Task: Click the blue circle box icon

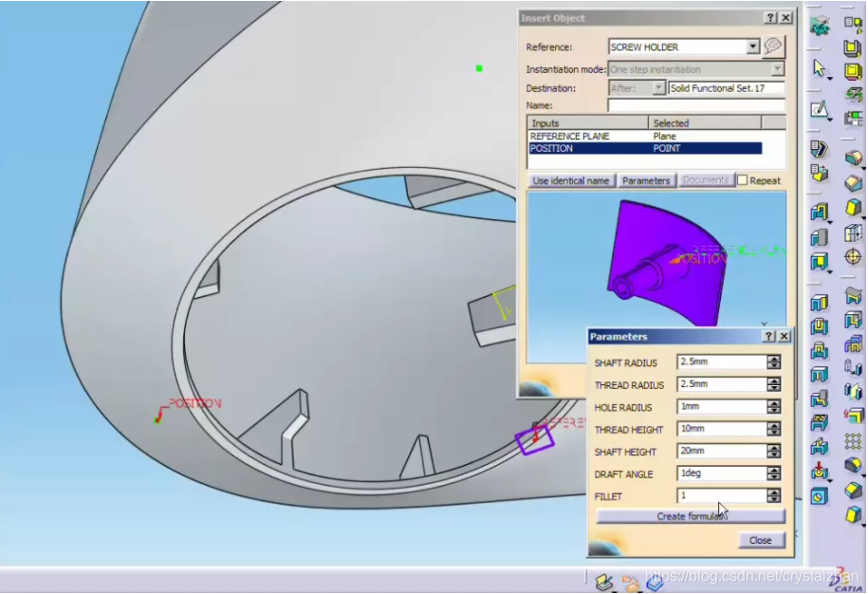Action: tap(820, 494)
